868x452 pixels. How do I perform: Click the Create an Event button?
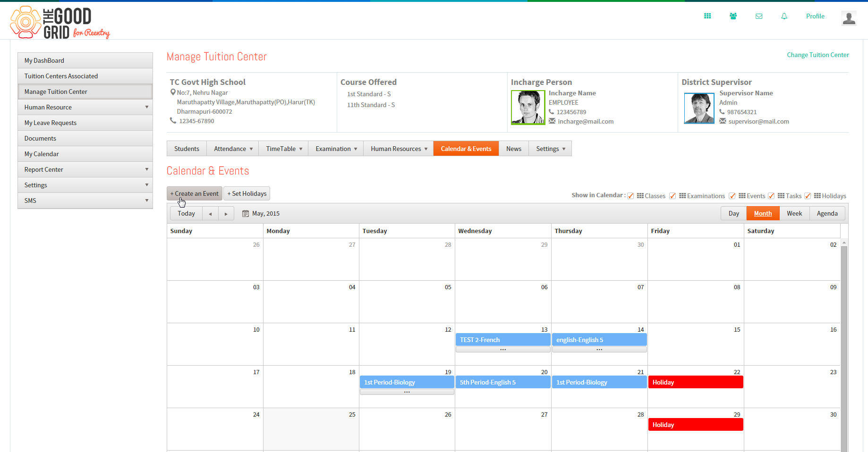tap(195, 193)
